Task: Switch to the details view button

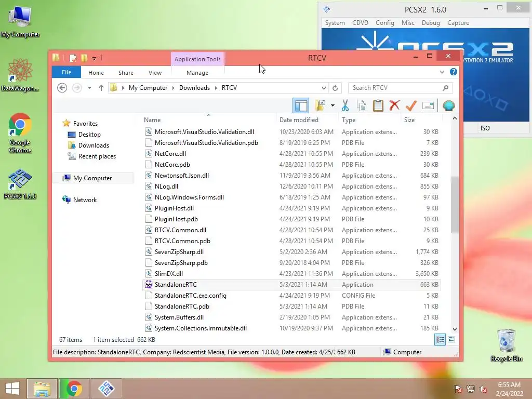Action: (x=440, y=339)
